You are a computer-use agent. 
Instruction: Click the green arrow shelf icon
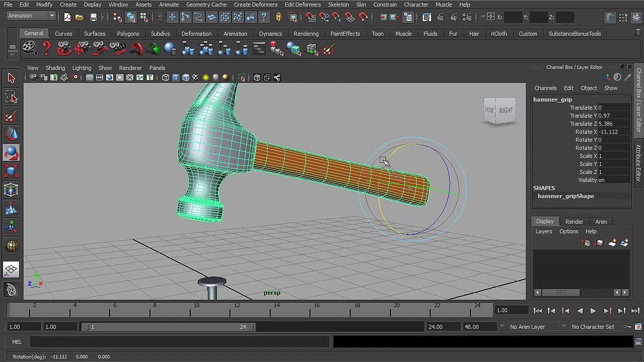click(153, 49)
